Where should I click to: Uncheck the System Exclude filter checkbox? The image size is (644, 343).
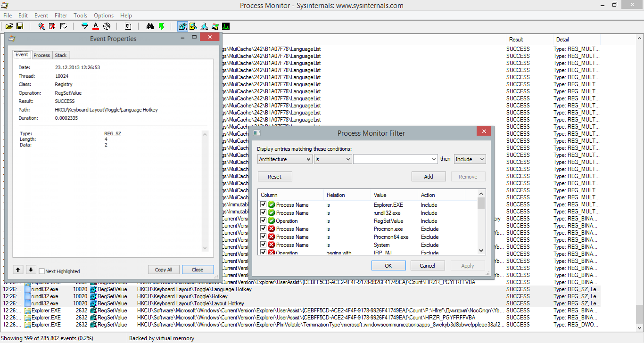click(x=264, y=245)
